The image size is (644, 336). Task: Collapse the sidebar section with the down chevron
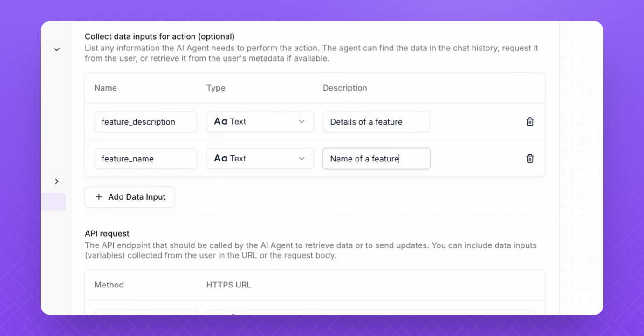tap(57, 49)
